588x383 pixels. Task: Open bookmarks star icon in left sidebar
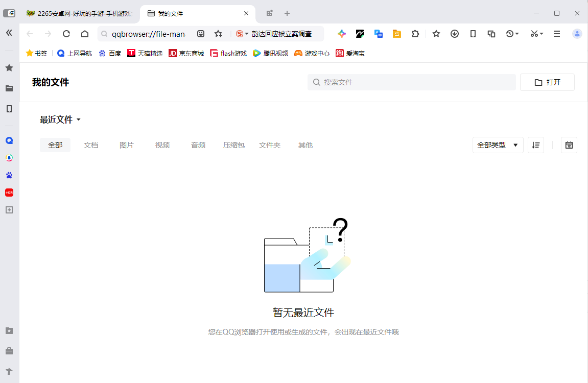coord(9,67)
